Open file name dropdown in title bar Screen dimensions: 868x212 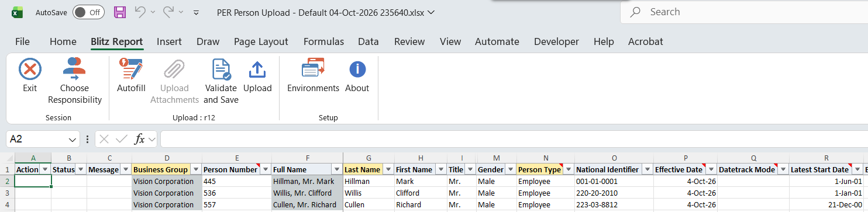[431, 12]
